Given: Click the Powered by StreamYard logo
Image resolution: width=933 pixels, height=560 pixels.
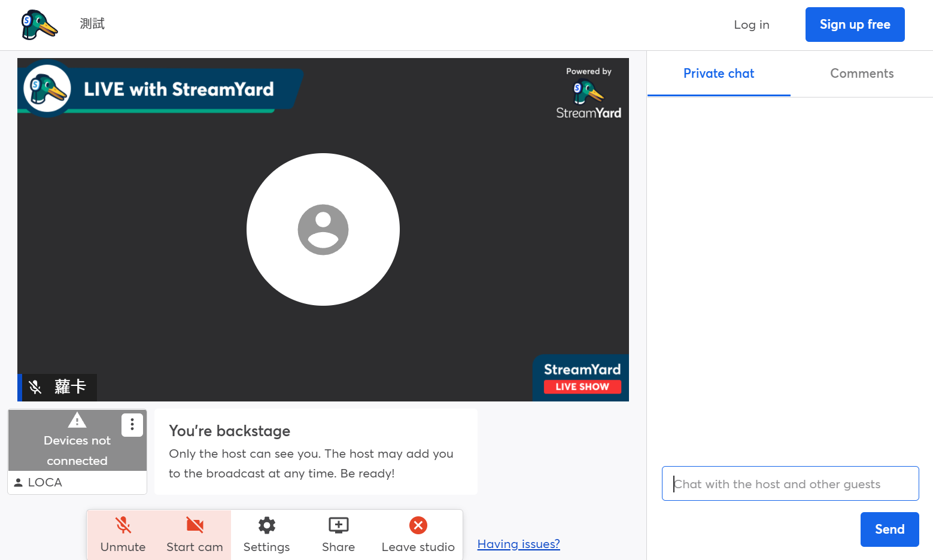Looking at the screenshot, I should (589, 93).
